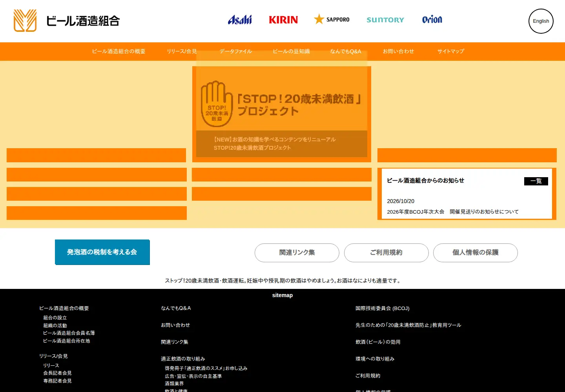Open ビール酒造組合の概要 in the orange menu
Screen dimensions: 565x392
point(119,51)
